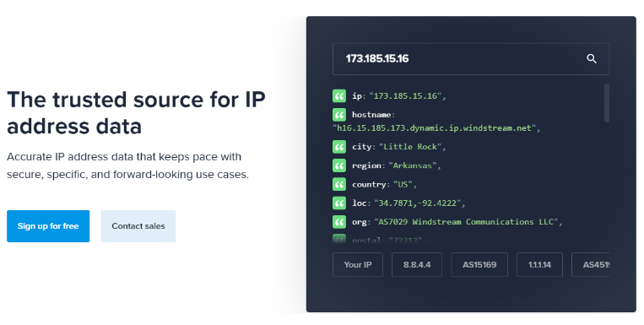Screen dimensions: 644x325
Task: Click the quote icon beside ip field
Action: [x=339, y=96]
